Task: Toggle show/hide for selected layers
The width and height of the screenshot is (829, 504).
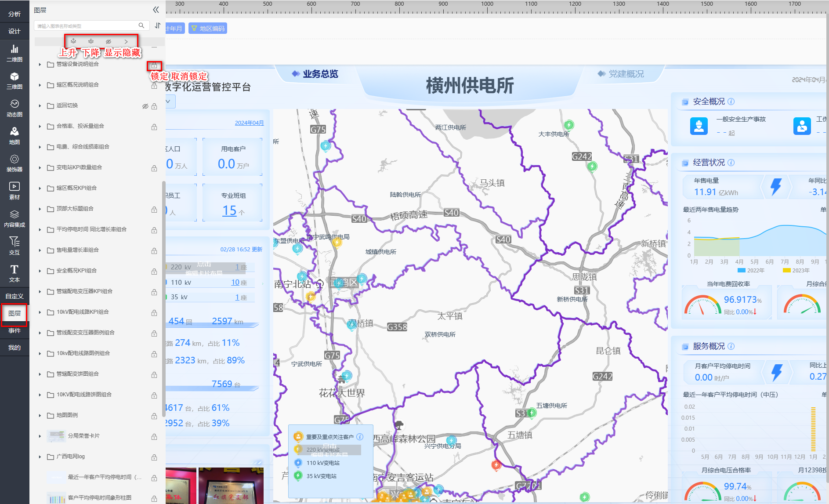Action: pyautogui.click(x=109, y=41)
